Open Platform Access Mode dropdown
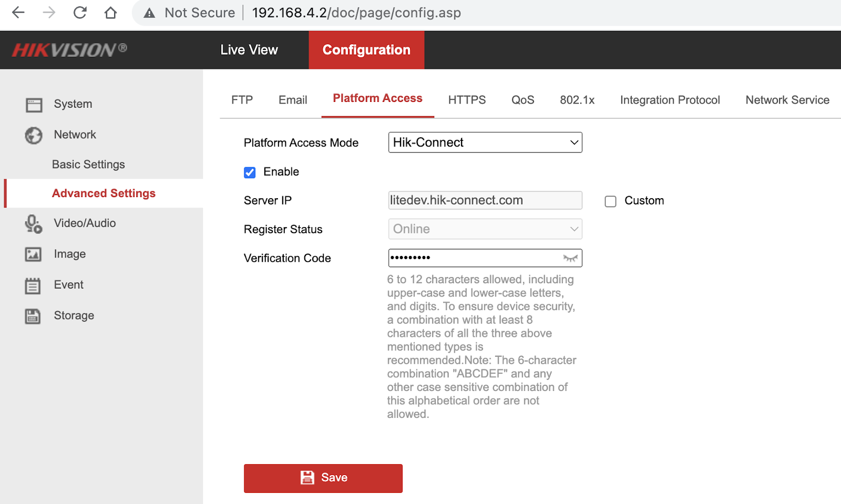Viewport: 841px width, 504px height. 485,142
